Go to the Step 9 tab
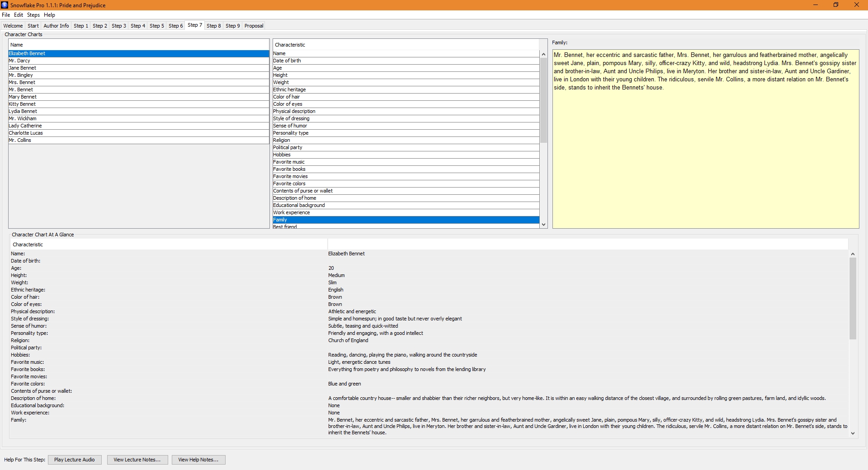The image size is (868, 470). [233, 26]
